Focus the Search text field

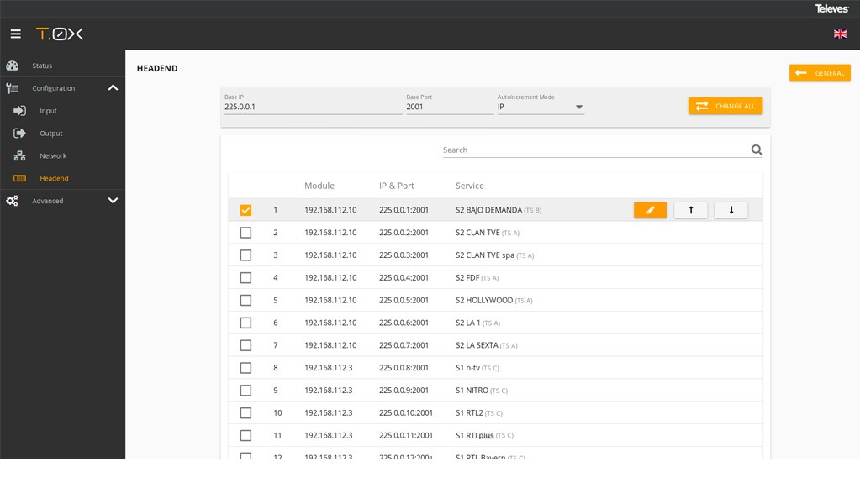(594, 150)
